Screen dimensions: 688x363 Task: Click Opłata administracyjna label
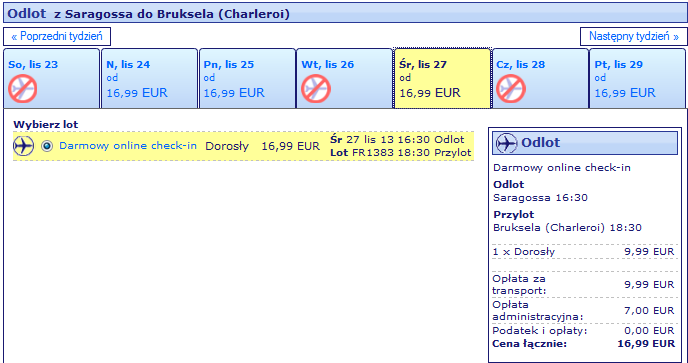point(538,311)
